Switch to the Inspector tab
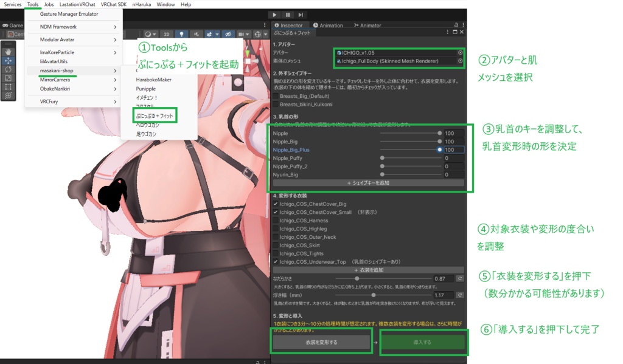Screen dimensions: 623x364 point(288,26)
